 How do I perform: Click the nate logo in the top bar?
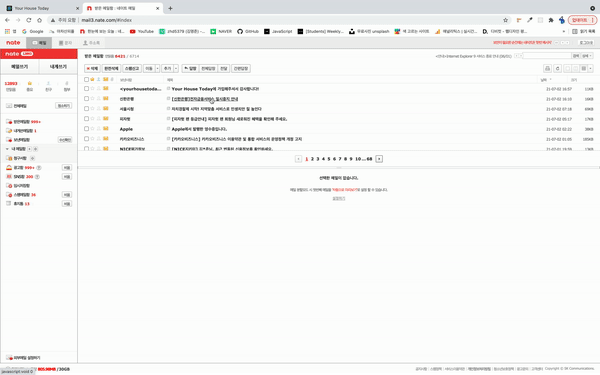(13, 42)
